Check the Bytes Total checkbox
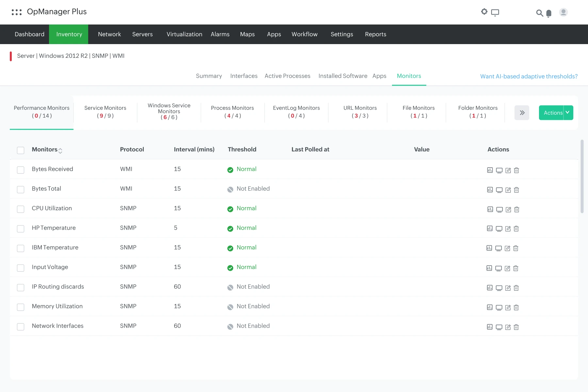This screenshot has height=392, width=588. pos(21,189)
